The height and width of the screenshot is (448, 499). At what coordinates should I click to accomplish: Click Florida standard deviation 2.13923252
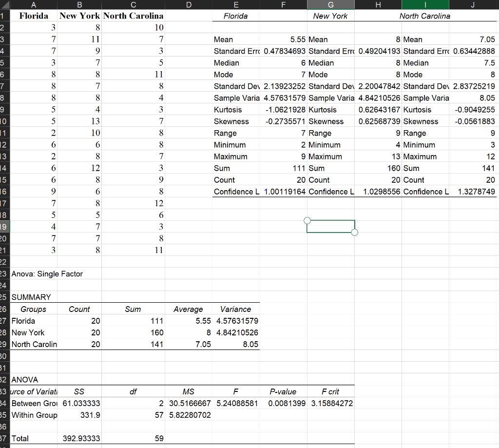[285, 86]
